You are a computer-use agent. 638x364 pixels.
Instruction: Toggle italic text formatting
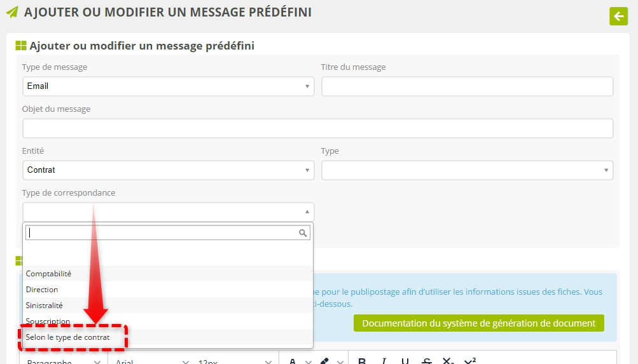[384, 361]
